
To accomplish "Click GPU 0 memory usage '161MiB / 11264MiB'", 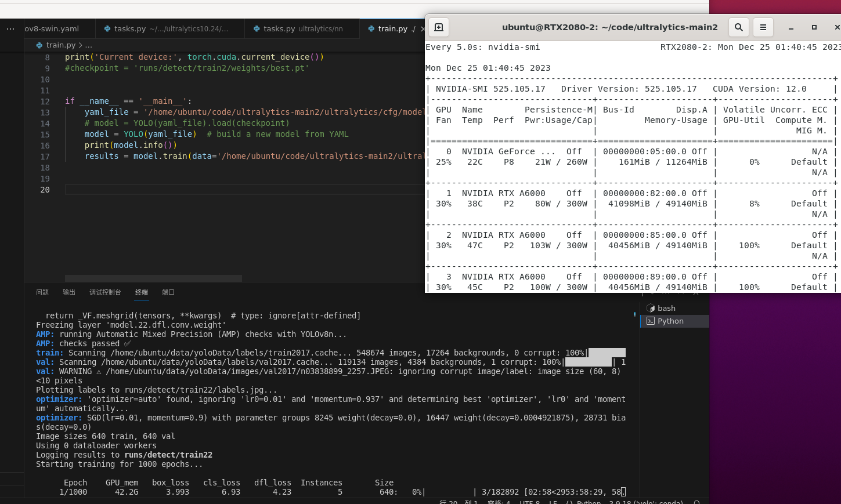I will point(663,162).
